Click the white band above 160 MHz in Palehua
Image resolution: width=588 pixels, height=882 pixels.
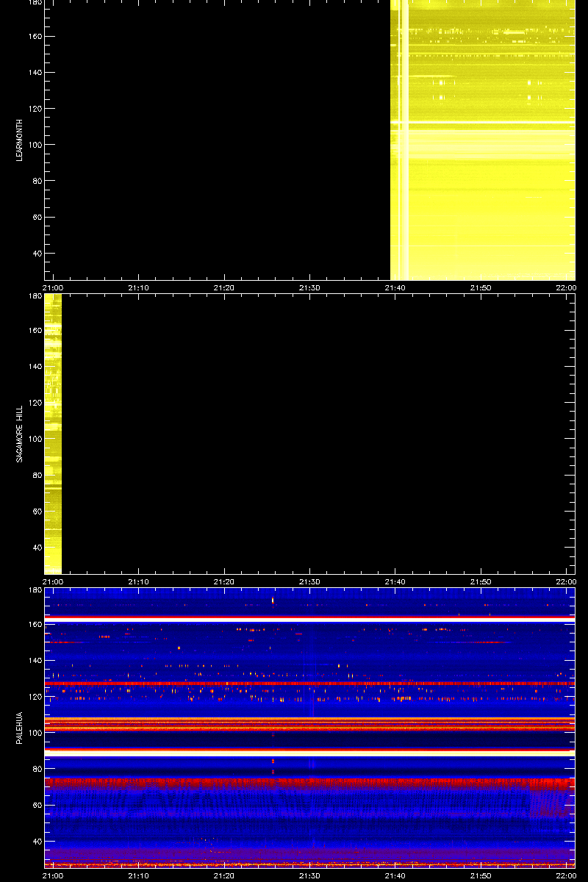click(309, 620)
